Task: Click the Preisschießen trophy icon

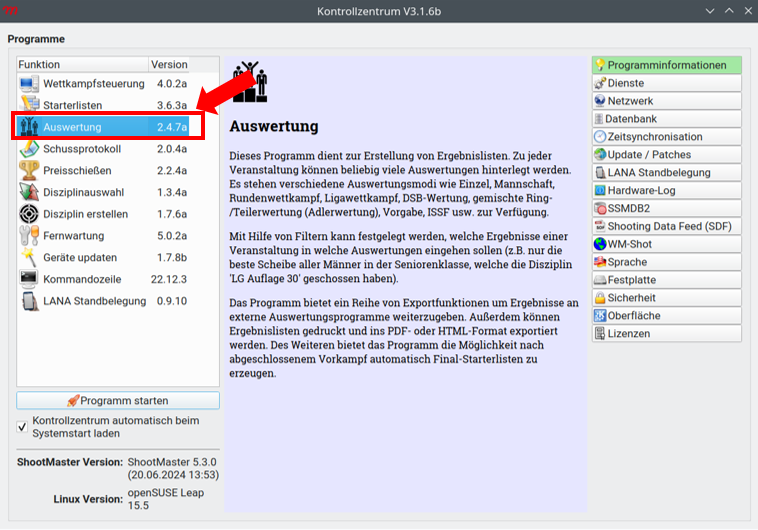Action: click(x=29, y=171)
